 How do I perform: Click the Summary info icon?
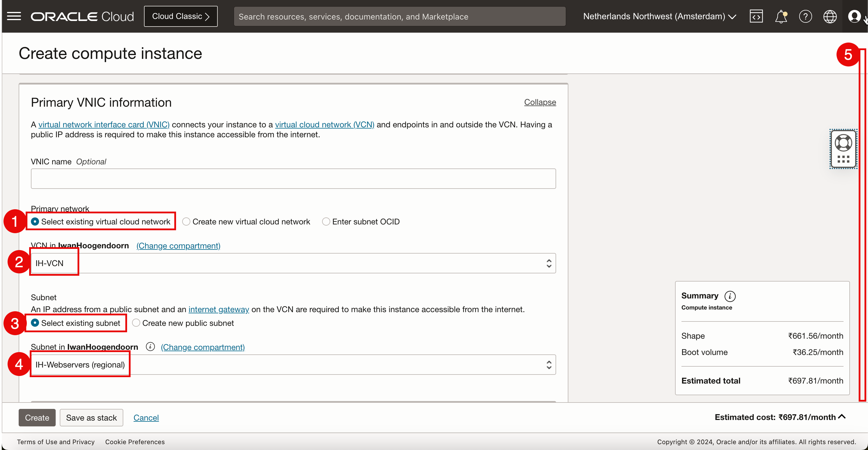click(730, 296)
